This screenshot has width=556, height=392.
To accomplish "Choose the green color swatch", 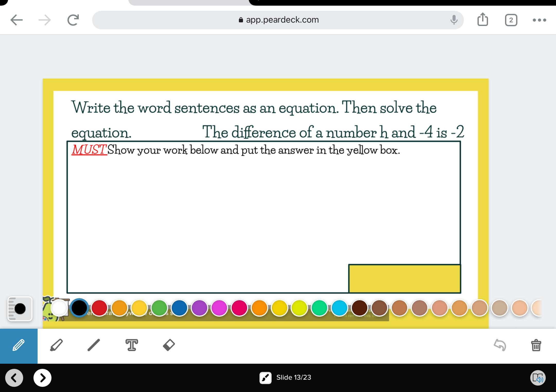I will tap(159, 308).
